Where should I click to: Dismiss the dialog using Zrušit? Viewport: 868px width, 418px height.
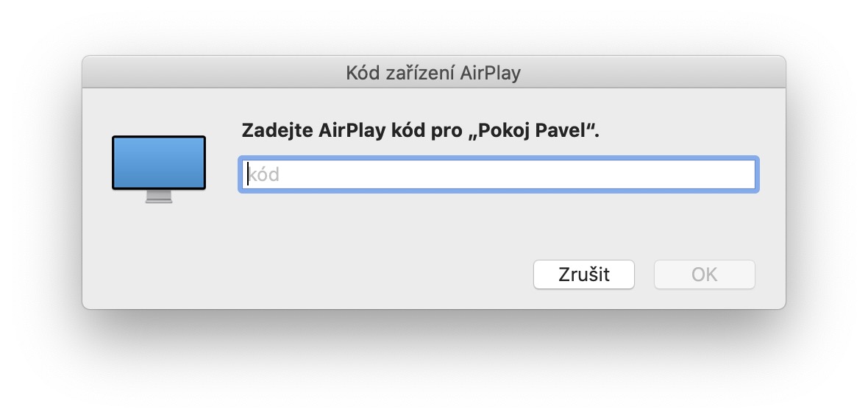click(x=583, y=274)
